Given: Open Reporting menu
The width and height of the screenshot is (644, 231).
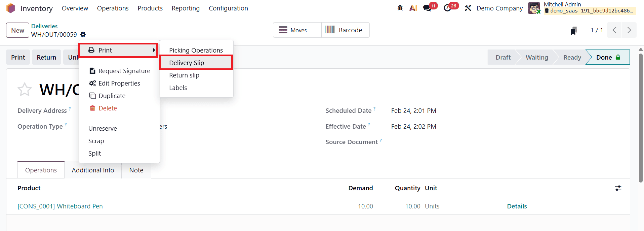Looking at the screenshot, I should [186, 8].
